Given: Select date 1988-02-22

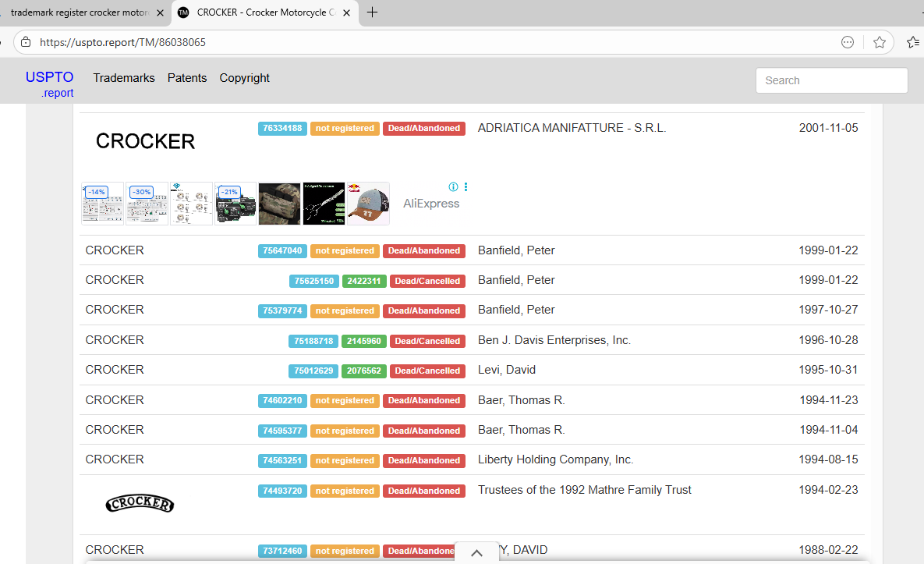Looking at the screenshot, I should 828,550.
